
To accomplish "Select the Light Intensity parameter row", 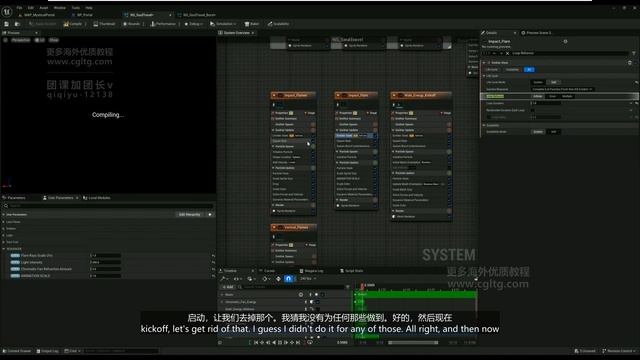I will [108, 262].
